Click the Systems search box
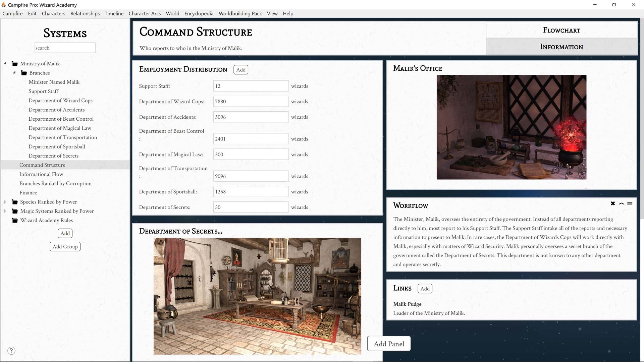Viewport: 644px width, 362px height. [x=65, y=48]
